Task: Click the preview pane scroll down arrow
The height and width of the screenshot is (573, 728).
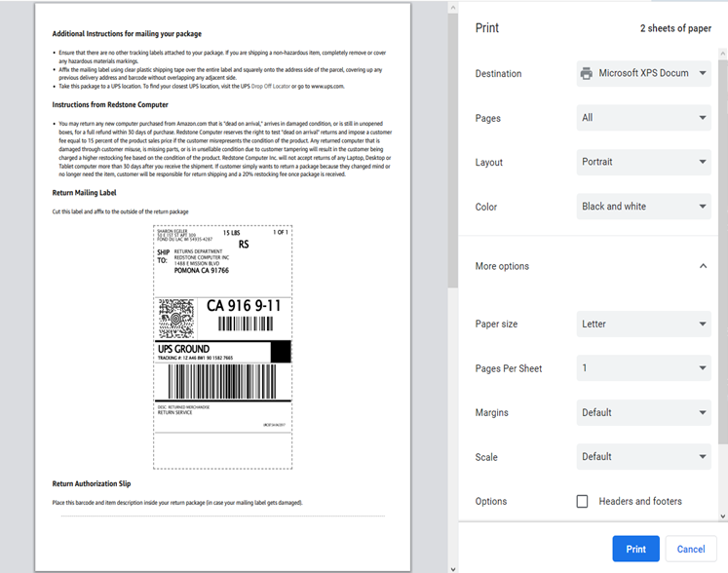Action: (452, 566)
